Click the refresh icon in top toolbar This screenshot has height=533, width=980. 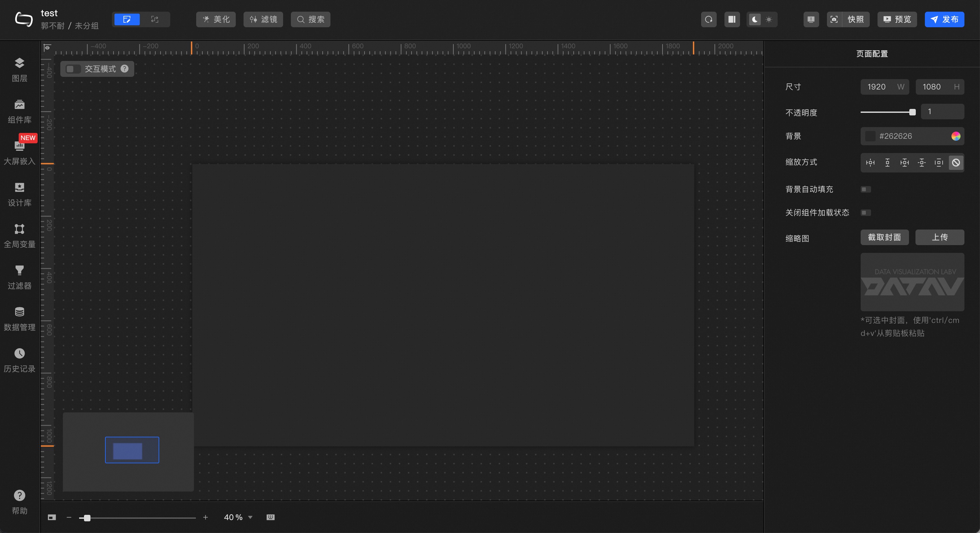pyautogui.click(x=708, y=19)
